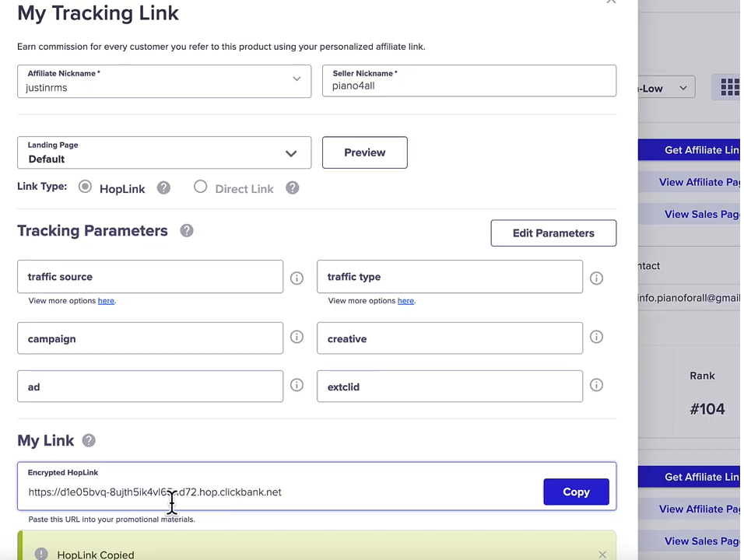Open 'here' link under traffic source
The image size is (744, 560).
coord(106,301)
